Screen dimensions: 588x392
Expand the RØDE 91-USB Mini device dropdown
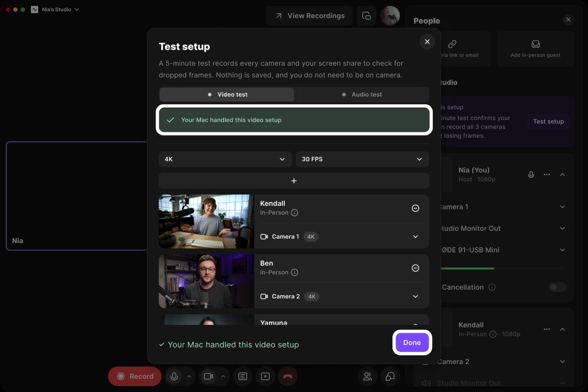point(563,250)
